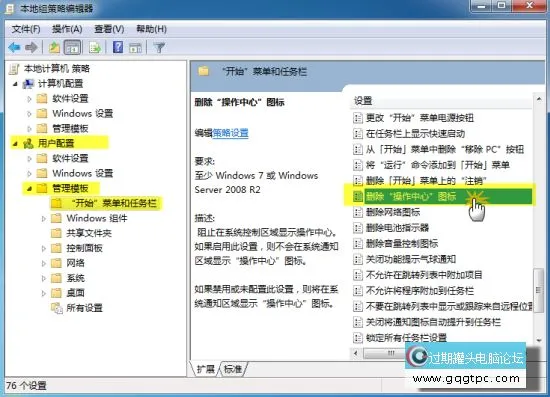
Task: Collapse the 计算机配置 tree node
Action: click(x=15, y=84)
